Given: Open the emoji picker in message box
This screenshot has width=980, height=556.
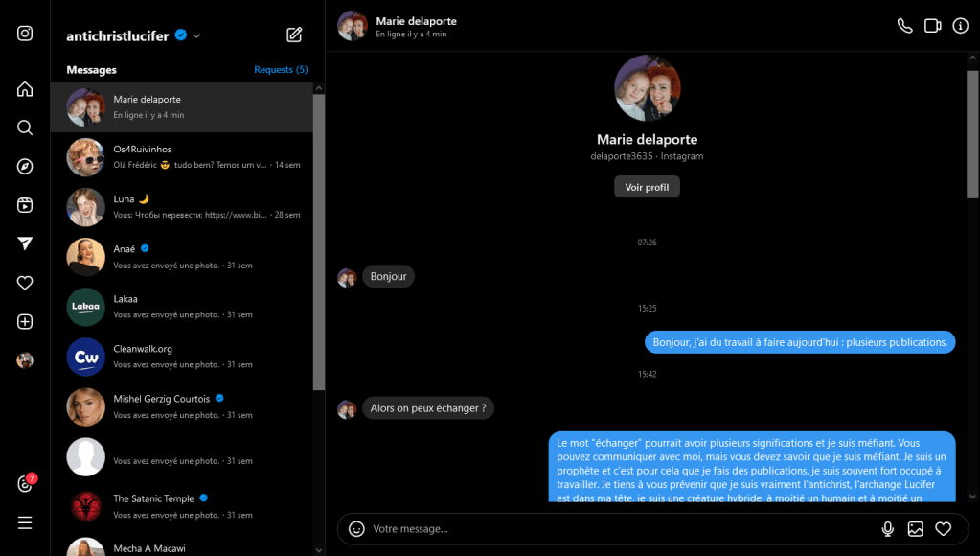Looking at the screenshot, I should [356, 528].
